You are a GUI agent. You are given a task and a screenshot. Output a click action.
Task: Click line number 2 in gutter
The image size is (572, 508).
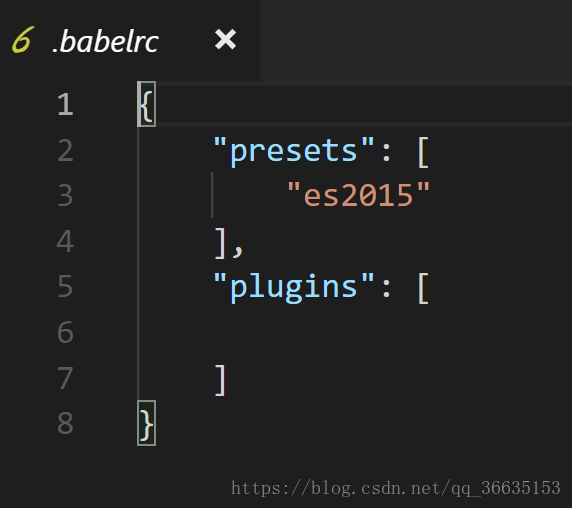pyautogui.click(x=65, y=150)
